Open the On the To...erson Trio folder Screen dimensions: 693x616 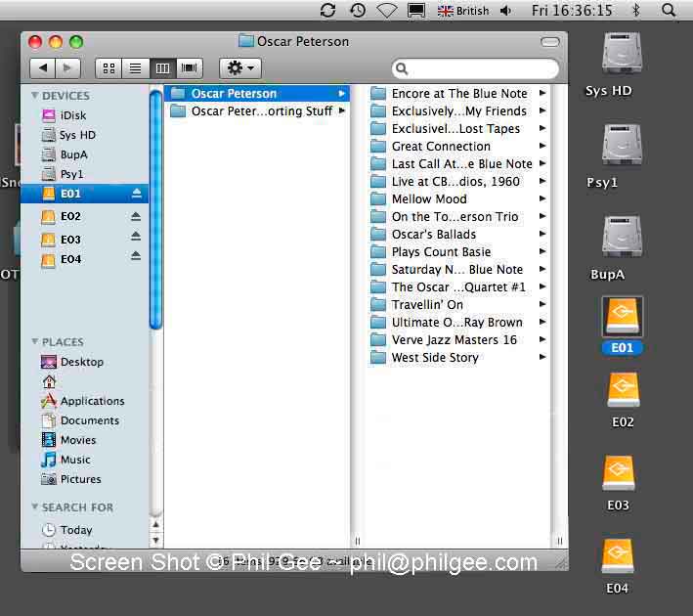457,217
